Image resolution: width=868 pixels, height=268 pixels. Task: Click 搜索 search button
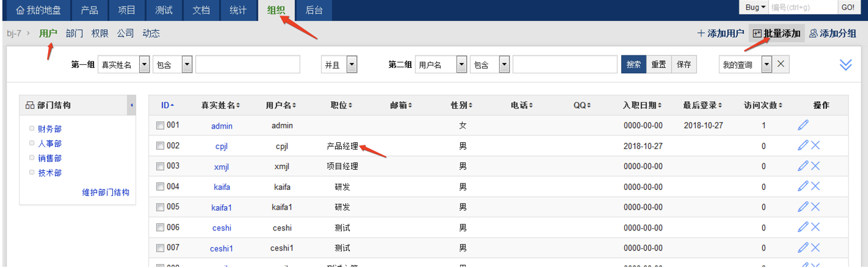(634, 64)
